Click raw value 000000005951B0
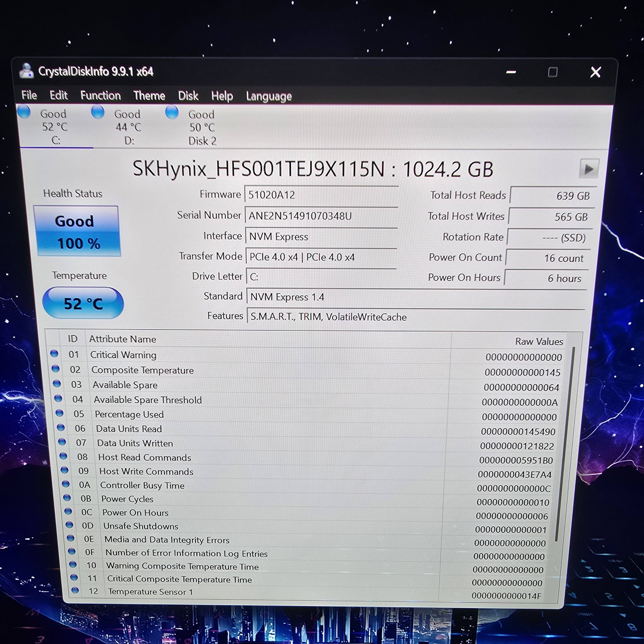644x644 pixels. pos(516,460)
